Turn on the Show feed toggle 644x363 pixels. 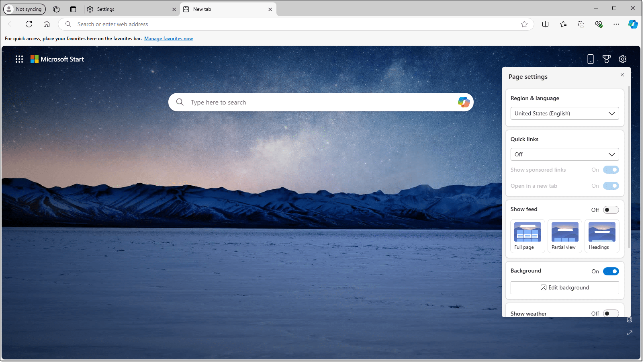[x=611, y=210]
